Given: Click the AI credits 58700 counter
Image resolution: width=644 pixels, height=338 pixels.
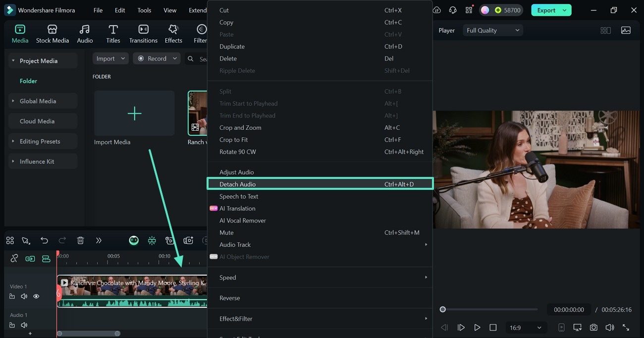Looking at the screenshot, I should click(x=507, y=10).
